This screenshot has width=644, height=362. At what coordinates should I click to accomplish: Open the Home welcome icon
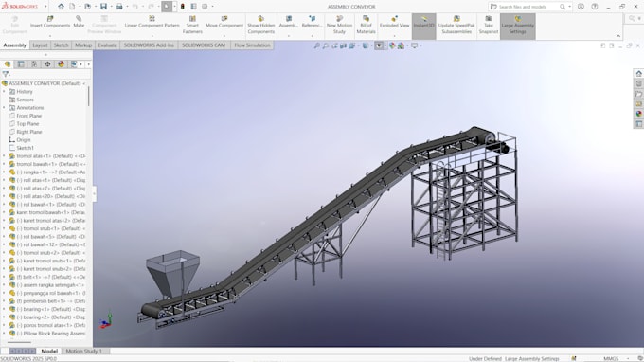pyautogui.click(x=61, y=7)
